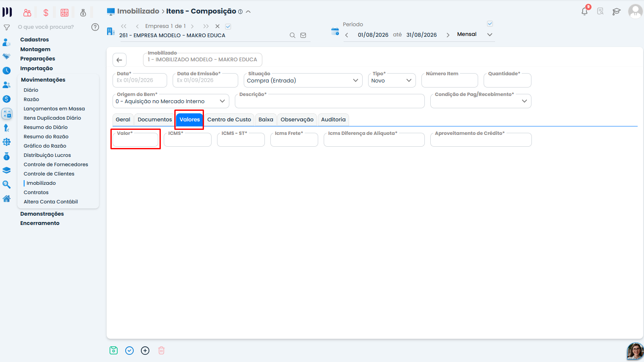The width and height of the screenshot is (644, 362).
Task: Switch to the Documentos tab
Action: 155,120
